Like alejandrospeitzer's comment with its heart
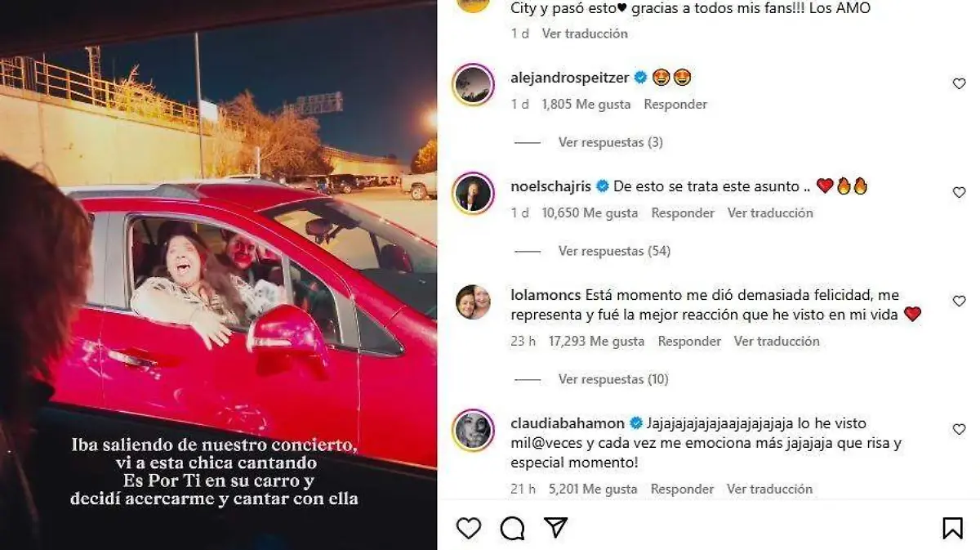The image size is (980, 550). [959, 83]
